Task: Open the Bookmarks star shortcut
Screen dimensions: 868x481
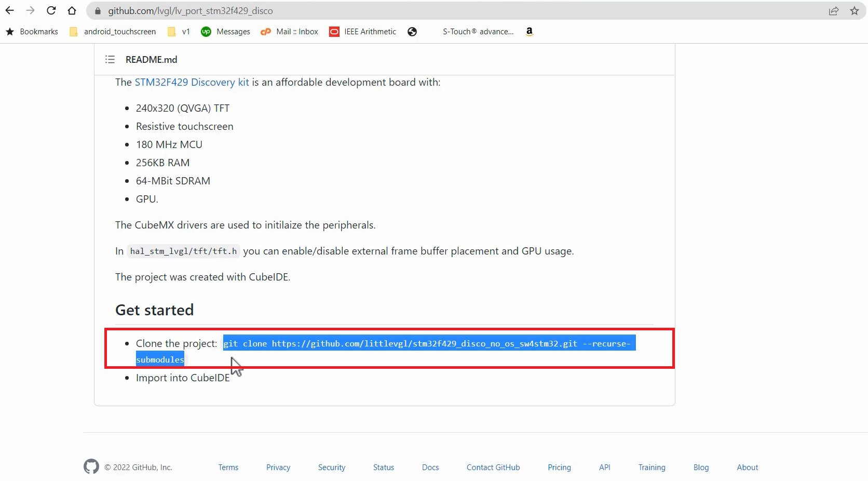Action: [x=32, y=32]
